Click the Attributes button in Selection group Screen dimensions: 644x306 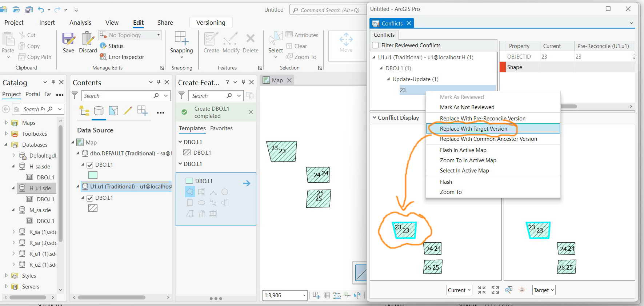point(302,35)
